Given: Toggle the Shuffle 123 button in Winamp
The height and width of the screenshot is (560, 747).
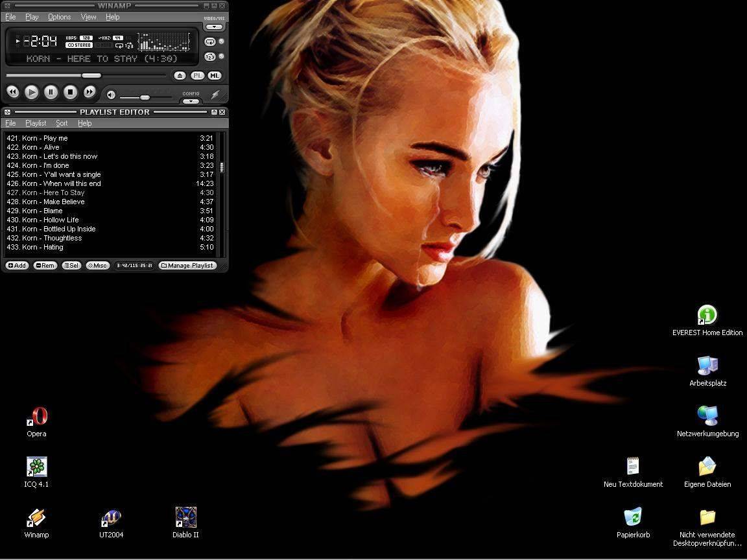Looking at the screenshot, I should coord(209,56).
